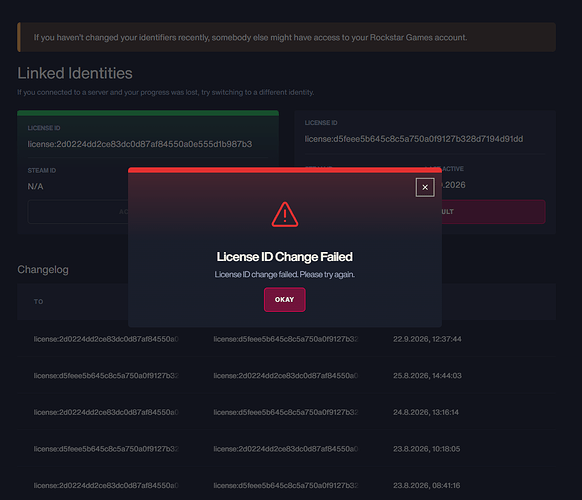This screenshot has width=582, height=500.
Task: Click the N/A Steam ID value
Action: [35, 186]
